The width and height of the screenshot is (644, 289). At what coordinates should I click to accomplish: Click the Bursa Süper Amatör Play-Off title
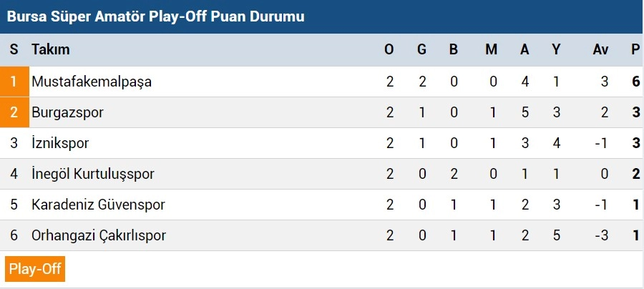point(156,17)
